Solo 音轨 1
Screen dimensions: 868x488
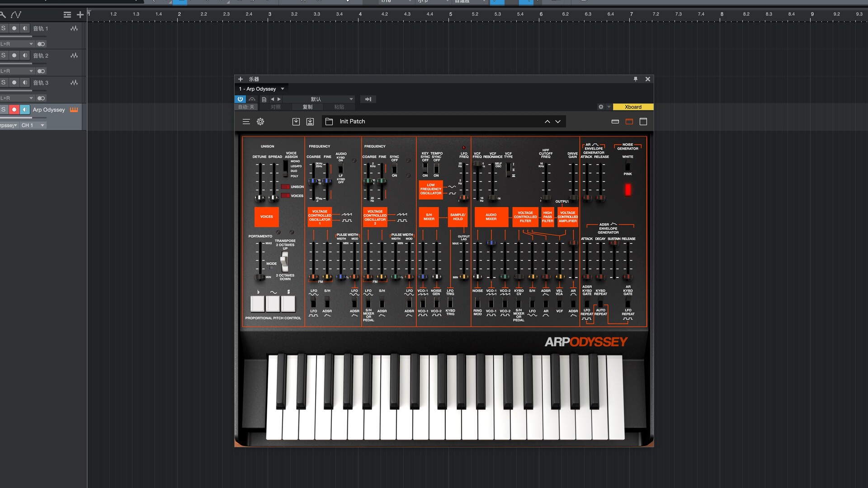[4, 28]
